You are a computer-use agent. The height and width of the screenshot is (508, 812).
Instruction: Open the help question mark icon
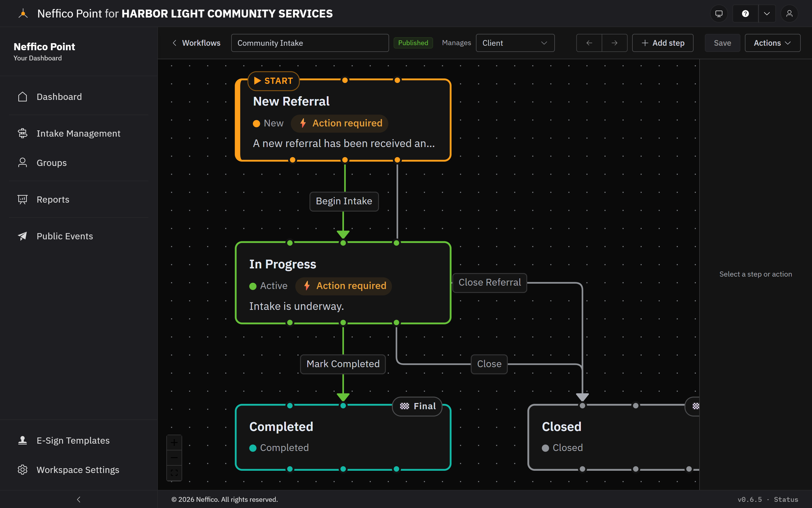(x=745, y=14)
